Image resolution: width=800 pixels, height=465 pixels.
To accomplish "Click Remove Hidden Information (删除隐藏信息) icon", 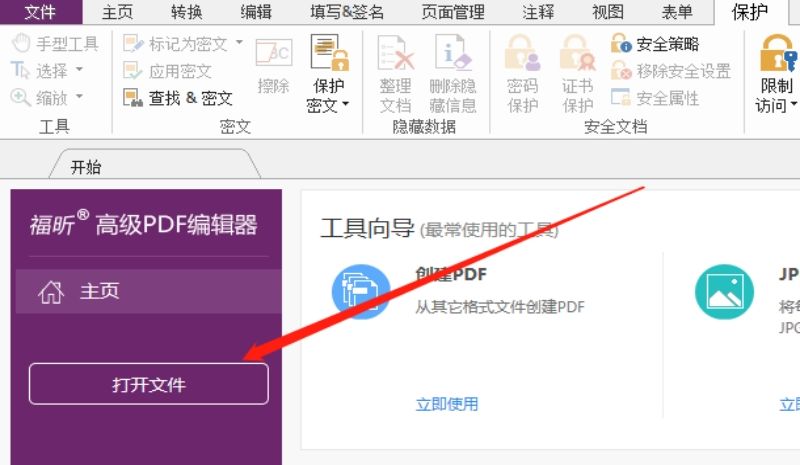I will (x=453, y=53).
